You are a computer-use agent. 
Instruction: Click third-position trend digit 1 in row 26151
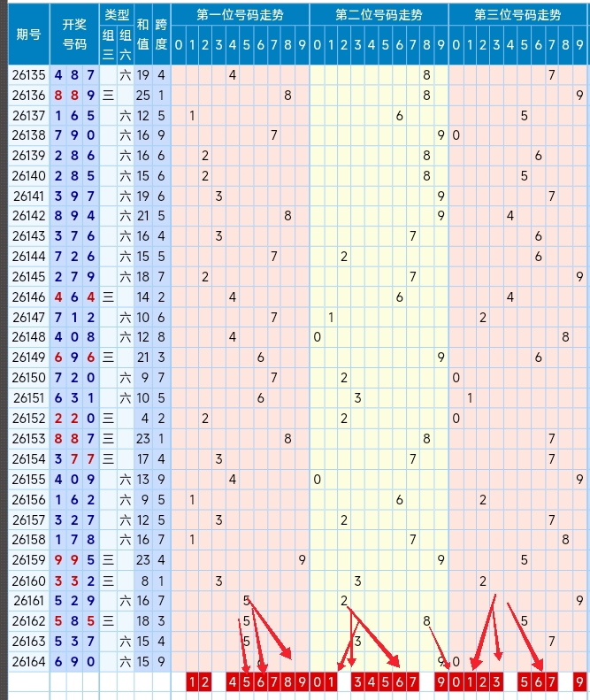(470, 397)
